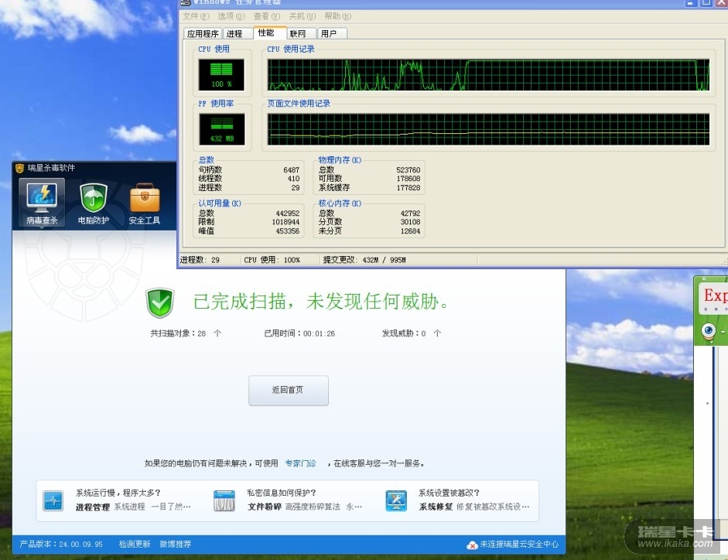The image size is (728, 560).
Task: Click 系统运行慢,程序太多? text
Action: pos(118,493)
